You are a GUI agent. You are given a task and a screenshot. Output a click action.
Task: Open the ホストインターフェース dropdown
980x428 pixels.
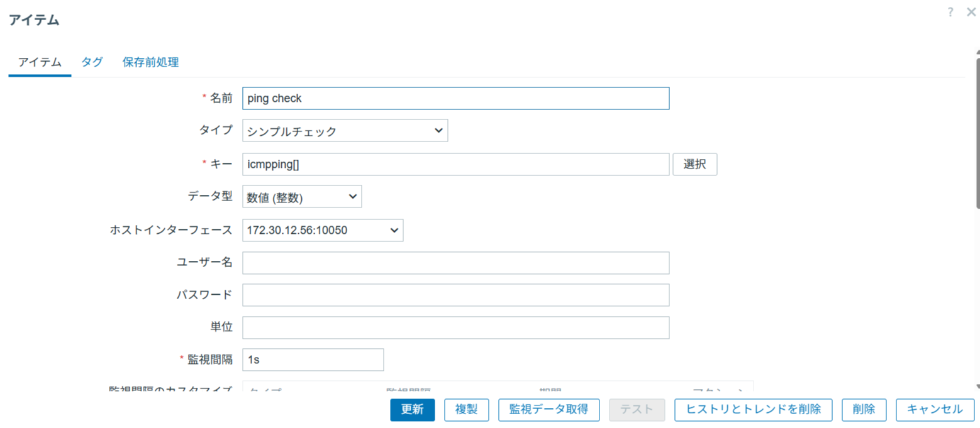click(x=323, y=230)
